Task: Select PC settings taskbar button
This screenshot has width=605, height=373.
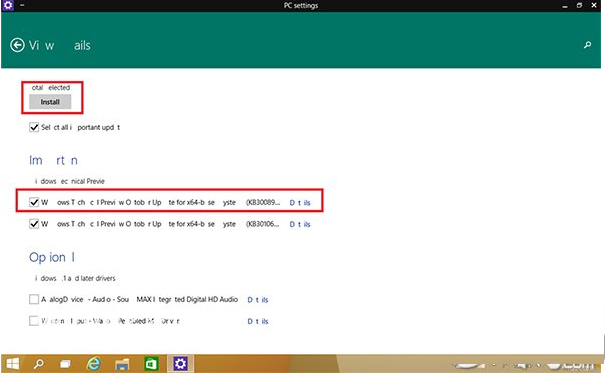Action: coord(180,364)
